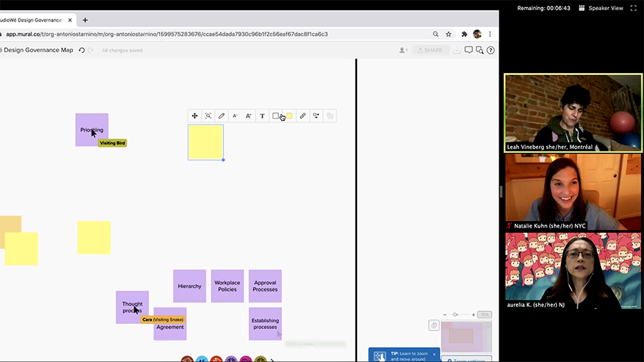
Task: Open the Speaker View layout switcher
Action: point(601,8)
